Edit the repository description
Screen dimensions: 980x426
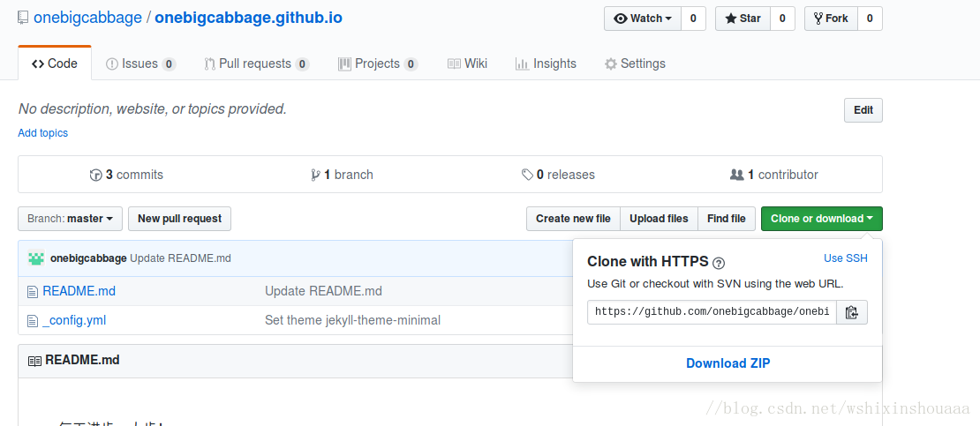(x=863, y=110)
